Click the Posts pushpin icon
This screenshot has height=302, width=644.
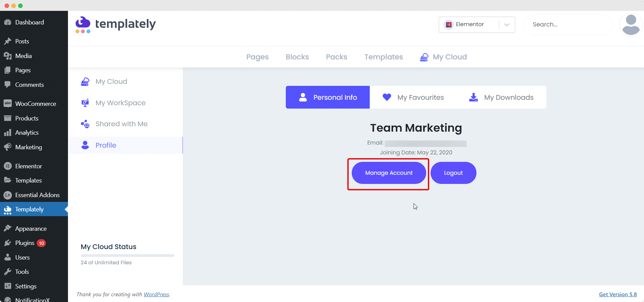click(7, 41)
